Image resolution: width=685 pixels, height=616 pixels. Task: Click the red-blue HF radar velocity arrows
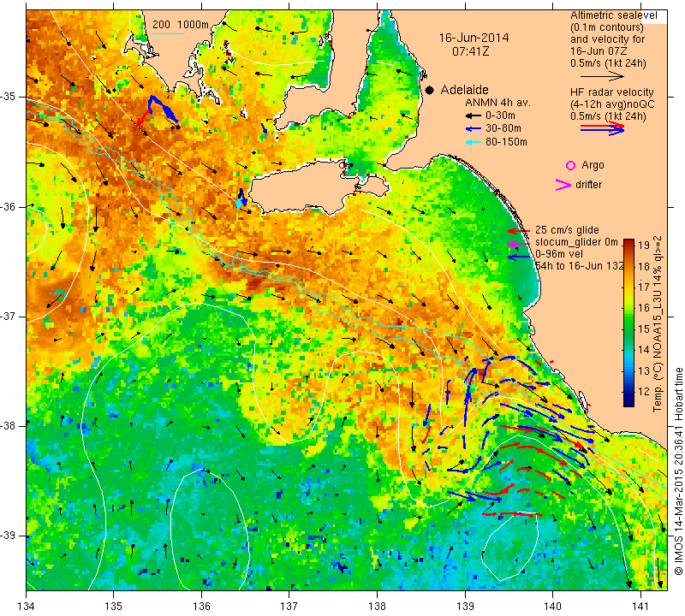pyautogui.click(x=602, y=128)
